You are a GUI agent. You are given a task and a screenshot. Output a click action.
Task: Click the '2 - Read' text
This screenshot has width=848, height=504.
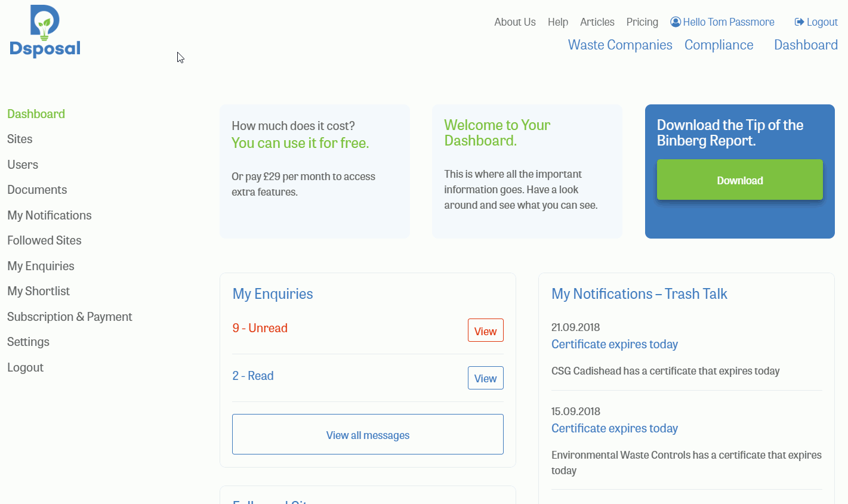(253, 376)
